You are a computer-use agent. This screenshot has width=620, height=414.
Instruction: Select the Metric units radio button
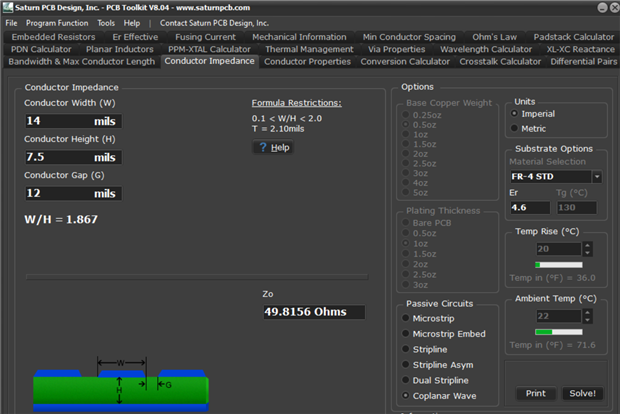[514, 128]
